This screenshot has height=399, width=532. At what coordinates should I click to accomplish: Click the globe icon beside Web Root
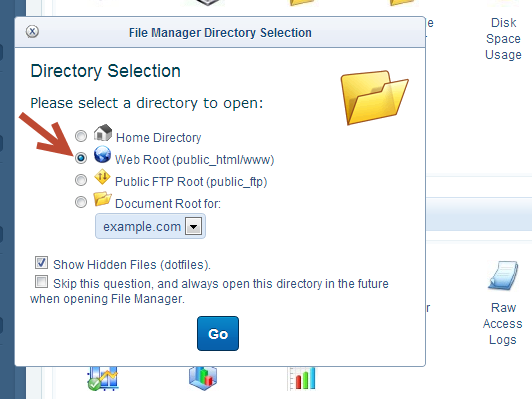102,154
